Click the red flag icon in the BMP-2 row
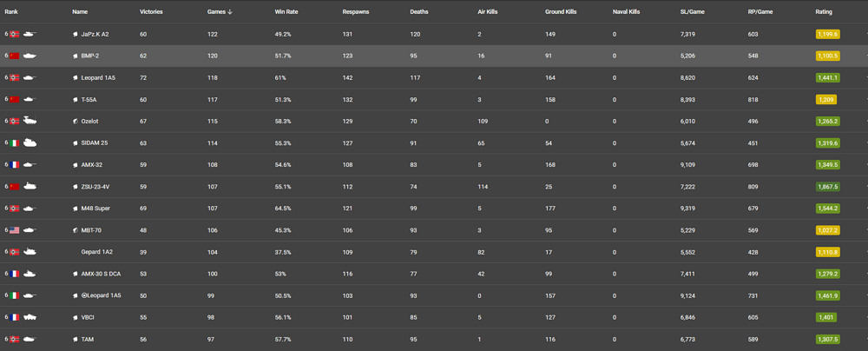The width and height of the screenshot is (868, 351). click(14, 56)
